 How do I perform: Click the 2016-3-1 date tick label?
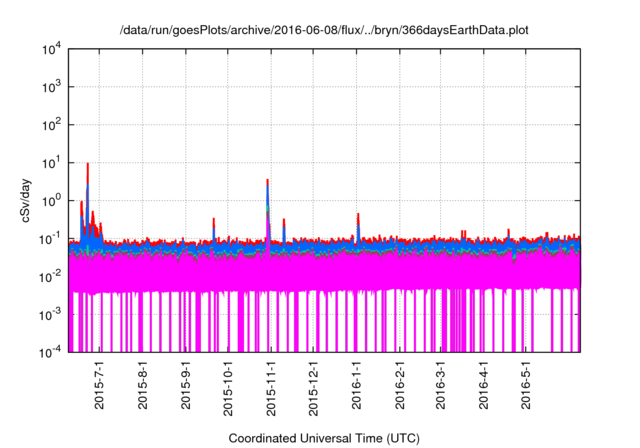440,385
